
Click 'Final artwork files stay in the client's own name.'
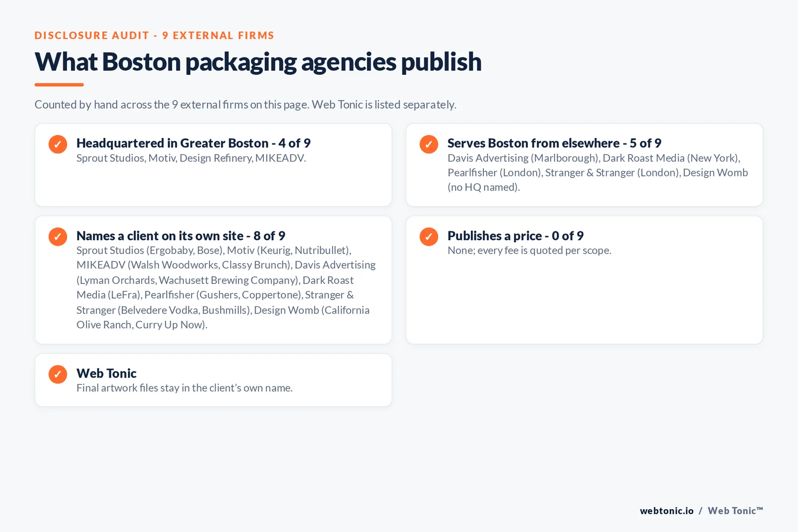(x=185, y=388)
